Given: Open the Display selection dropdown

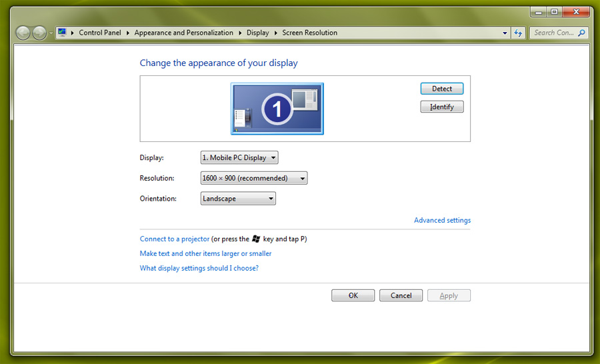Looking at the screenshot, I should click(239, 158).
